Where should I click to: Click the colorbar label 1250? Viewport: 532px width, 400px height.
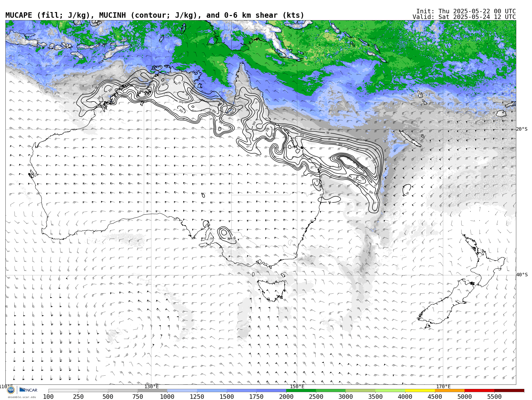click(197, 397)
